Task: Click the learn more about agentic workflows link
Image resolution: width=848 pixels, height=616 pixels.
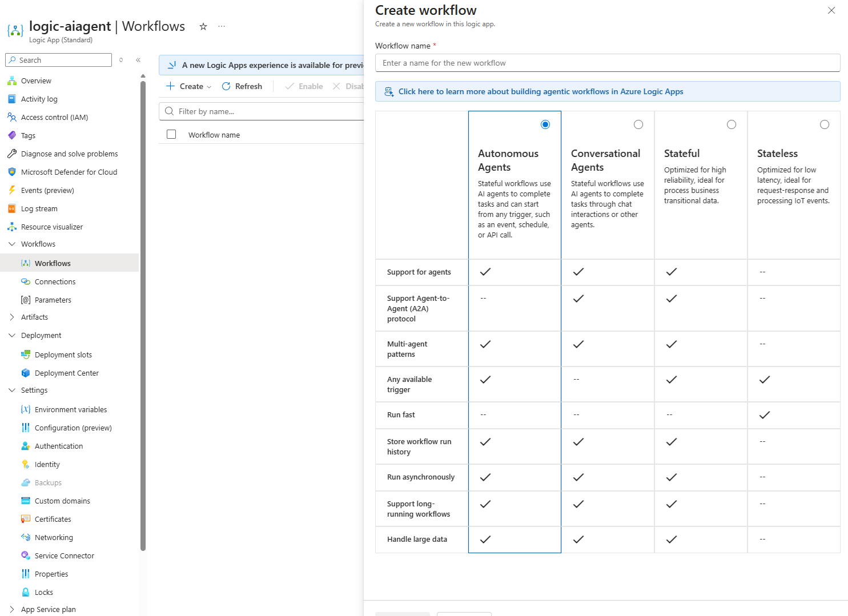Action: [540, 91]
